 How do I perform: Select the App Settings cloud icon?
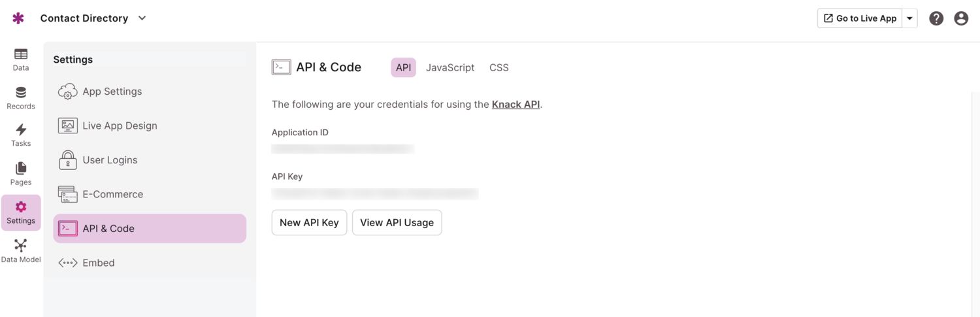pyautogui.click(x=68, y=92)
